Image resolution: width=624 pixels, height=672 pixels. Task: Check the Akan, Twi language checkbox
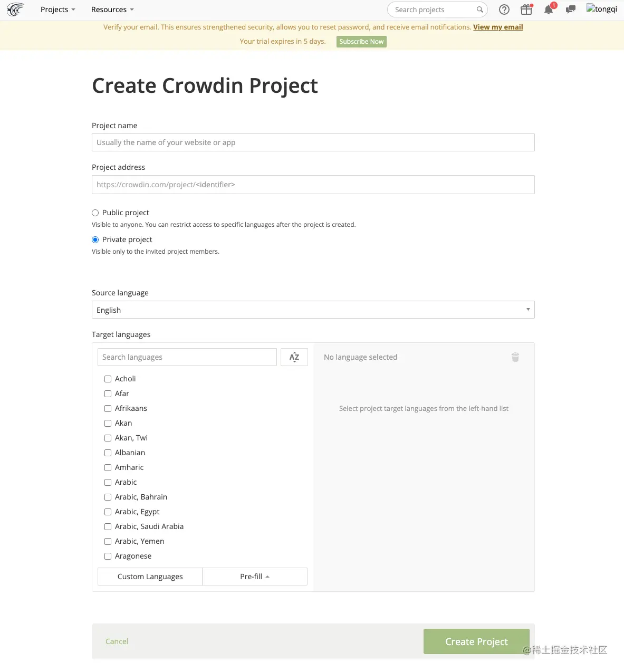108,438
